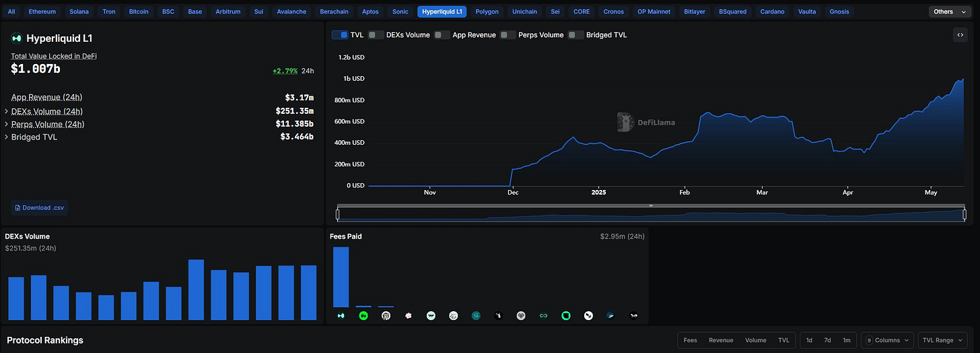Select the Hyperliquid teal icon under the tallest fees bar
This screenshot has height=353, width=980.
341,315
